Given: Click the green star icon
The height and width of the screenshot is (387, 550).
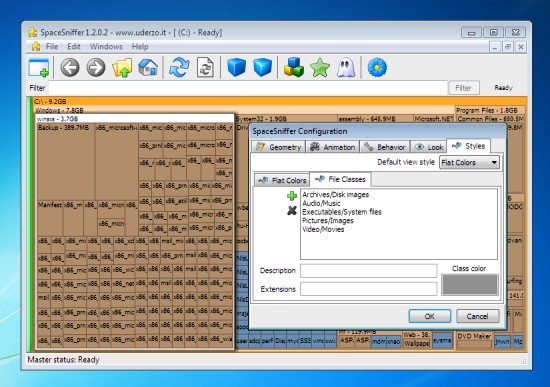Looking at the screenshot, I should 320,68.
